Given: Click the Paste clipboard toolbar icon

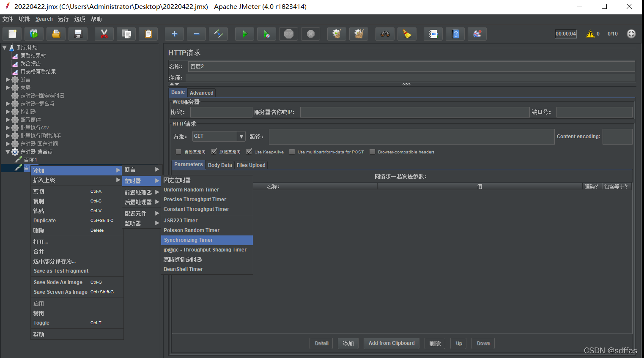Looking at the screenshot, I should click(x=148, y=34).
